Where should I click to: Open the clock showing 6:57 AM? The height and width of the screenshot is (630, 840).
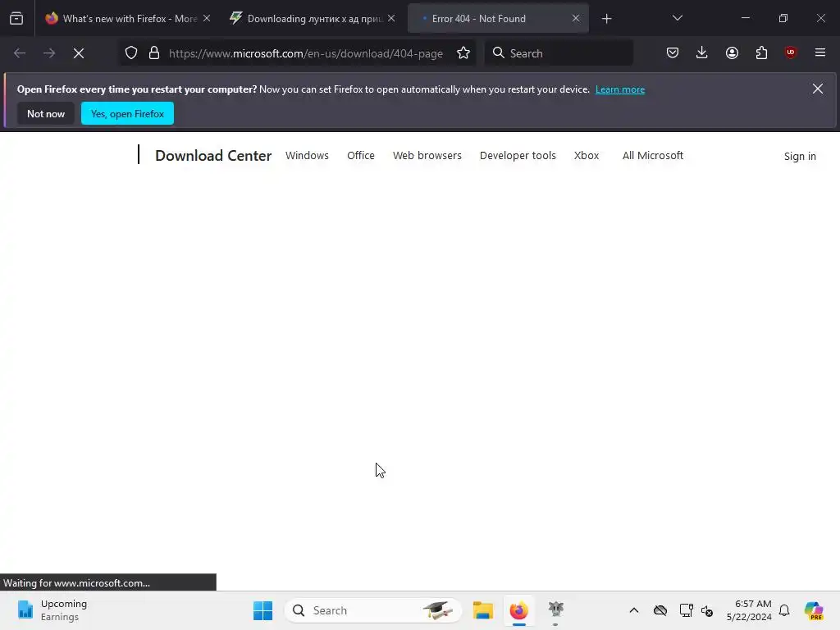[749, 610]
